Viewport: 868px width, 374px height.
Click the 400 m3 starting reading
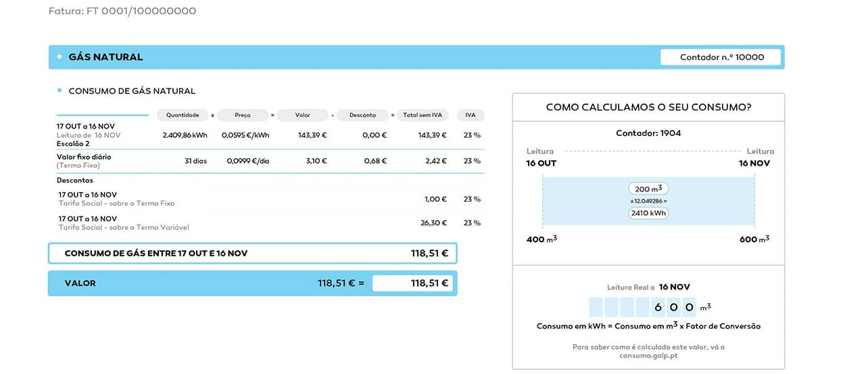coord(542,239)
